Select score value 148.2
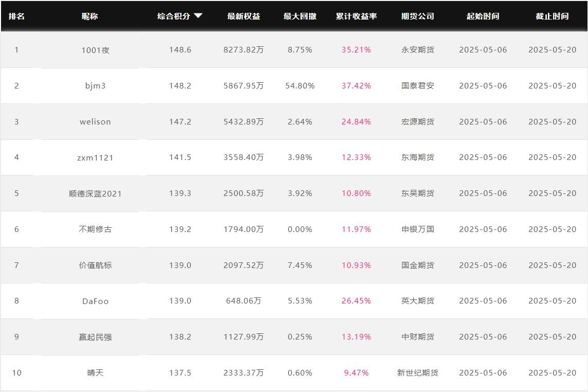 pyautogui.click(x=180, y=86)
